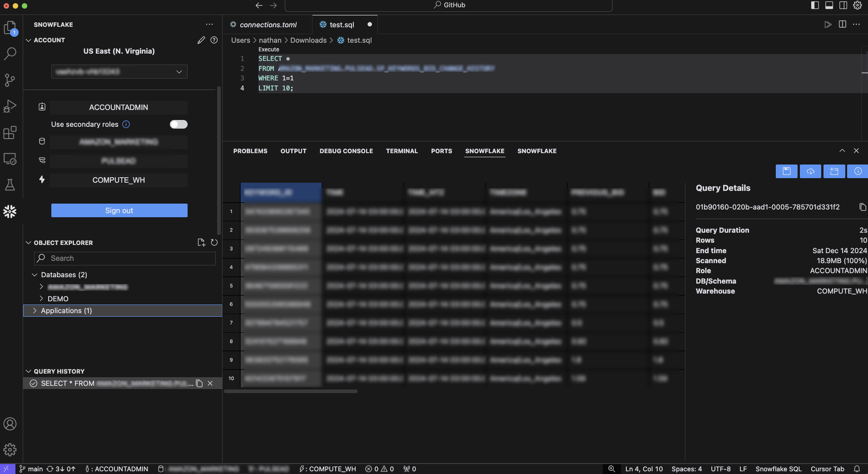
Task: Edit the Snowflake account connection
Action: (x=201, y=40)
